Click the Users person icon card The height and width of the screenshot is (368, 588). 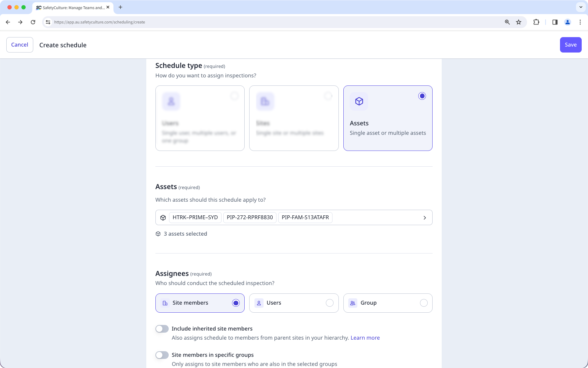coord(171,101)
